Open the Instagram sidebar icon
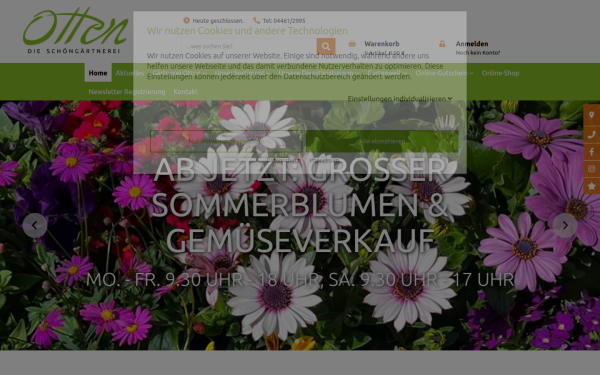600x375 pixels. (x=592, y=169)
